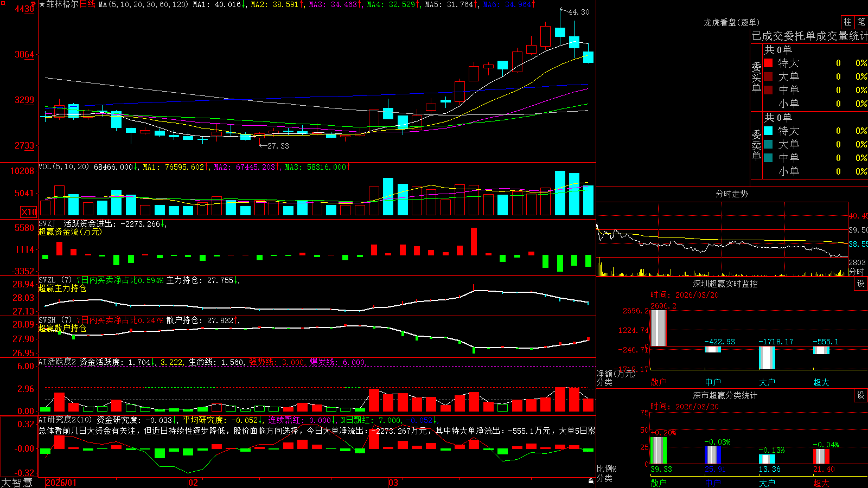Open MA(5,10,20,30,60,120) indicator parameters
This screenshot has width=868, height=488.
click(x=143, y=4)
